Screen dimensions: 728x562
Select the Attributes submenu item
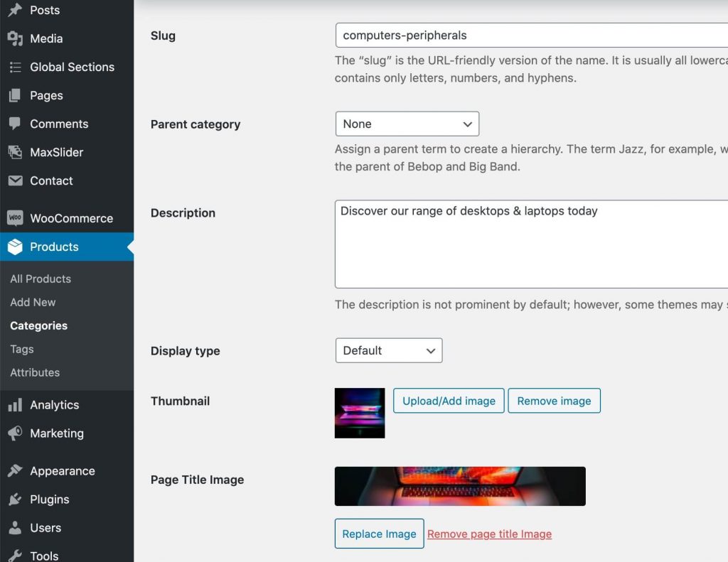(x=36, y=372)
